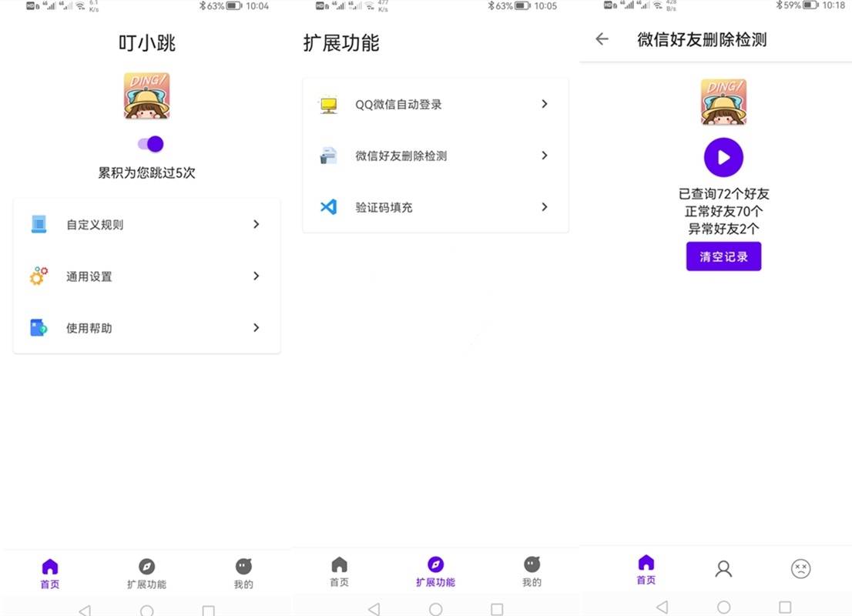
Task: Select the 微信好友删除检测 feature icon
Action: tap(327, 156)
